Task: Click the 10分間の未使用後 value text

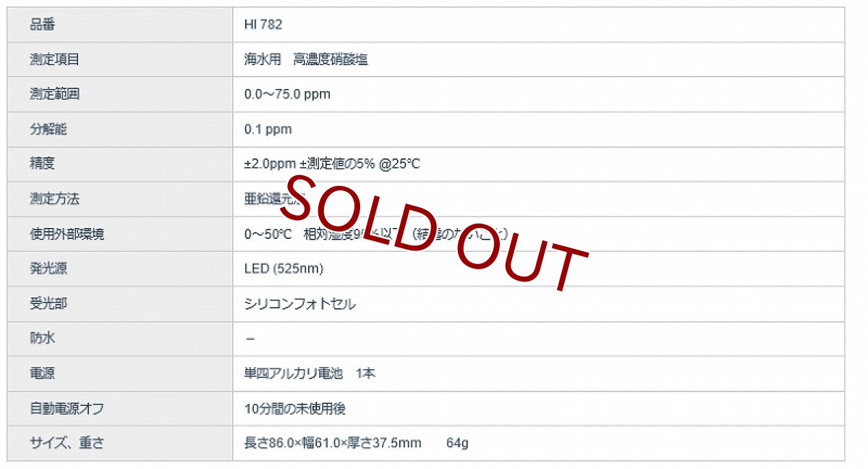Action: (295, 408)
